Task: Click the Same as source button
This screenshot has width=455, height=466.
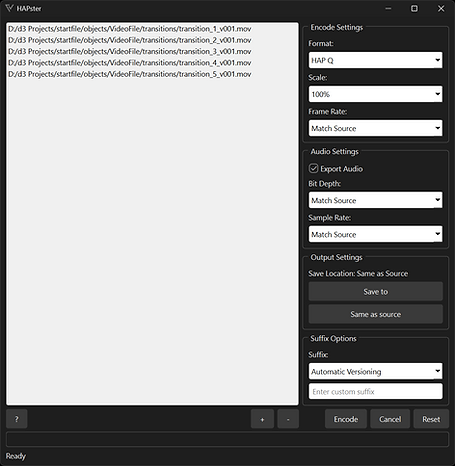Action: 376,314
